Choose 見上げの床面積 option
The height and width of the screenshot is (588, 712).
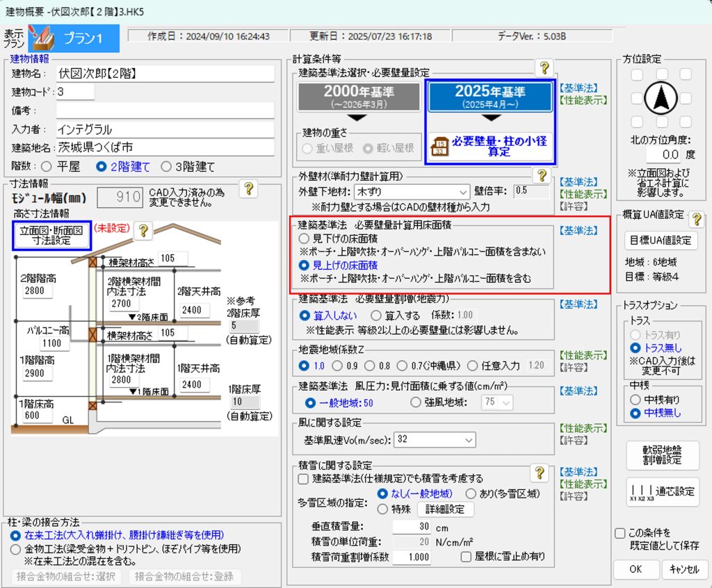(304, 266)
